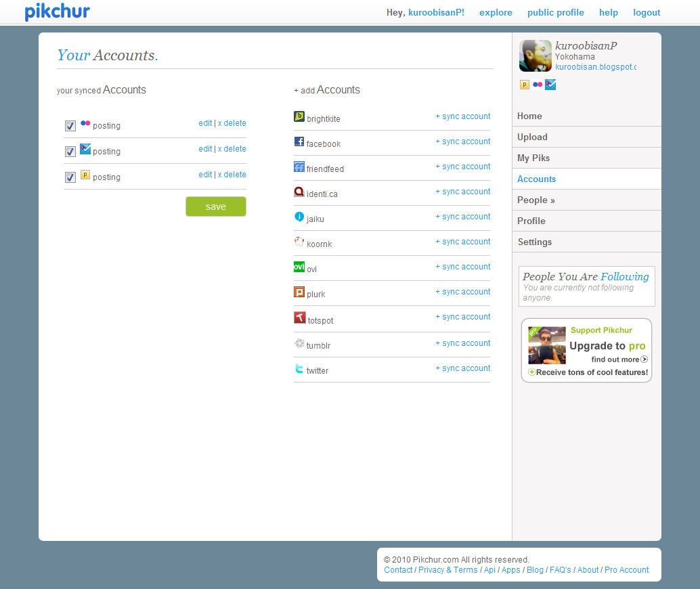
Task: Sync a totspot account
Action: 463,317
